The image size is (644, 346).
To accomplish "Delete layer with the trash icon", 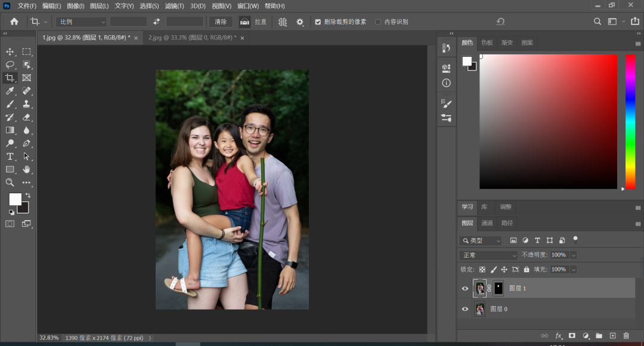I will [626, 336].
